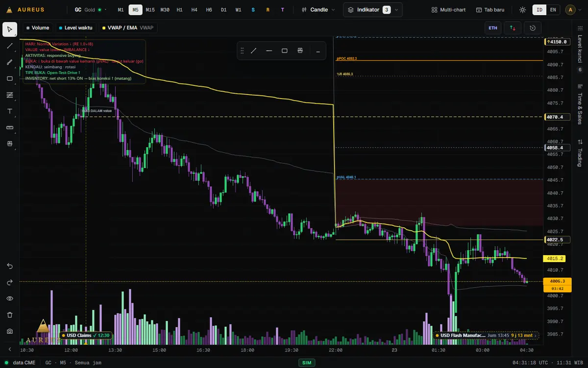Image resolution: width=588 pixels, height=368 pixels.
Task: Click the SIM mode badge in status bar
Action: point(307,363)
